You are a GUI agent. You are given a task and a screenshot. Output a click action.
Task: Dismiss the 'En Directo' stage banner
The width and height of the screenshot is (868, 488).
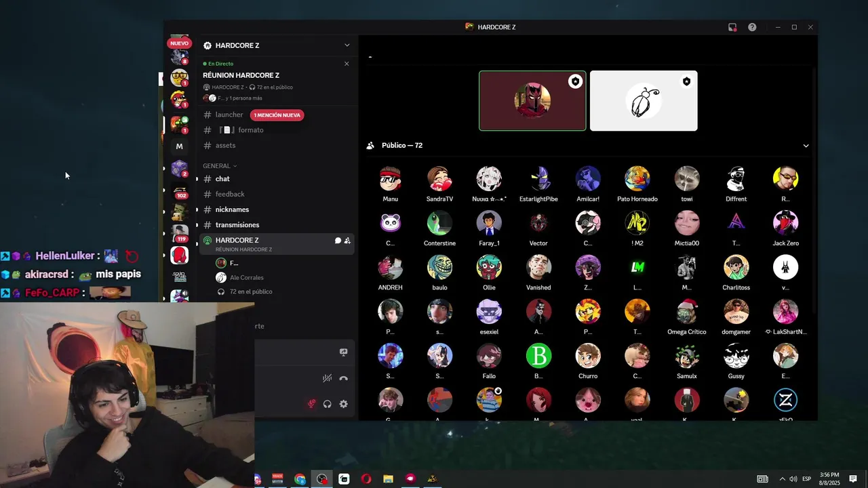click(x=347, y=64)
